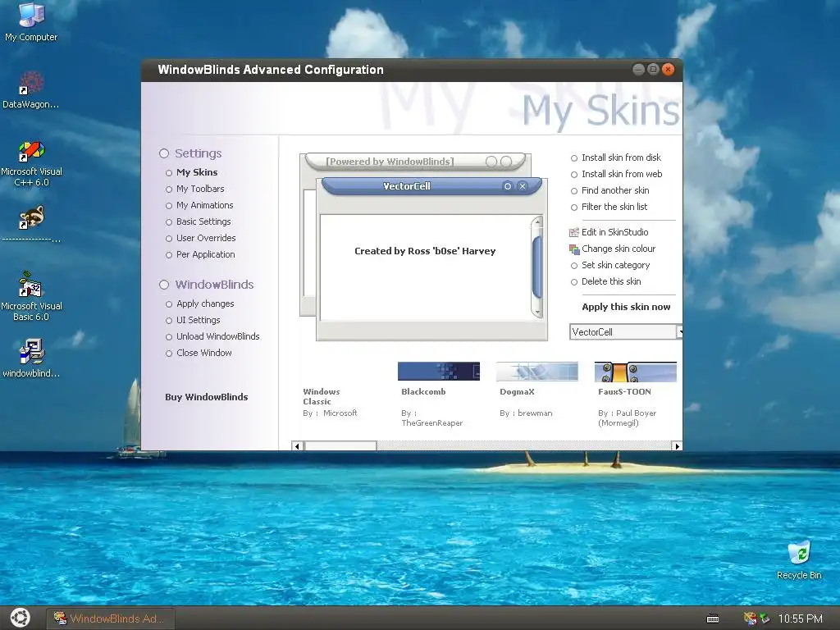Click Apply changes
Screen dimensions: 840x630
[x=205, y=304]
